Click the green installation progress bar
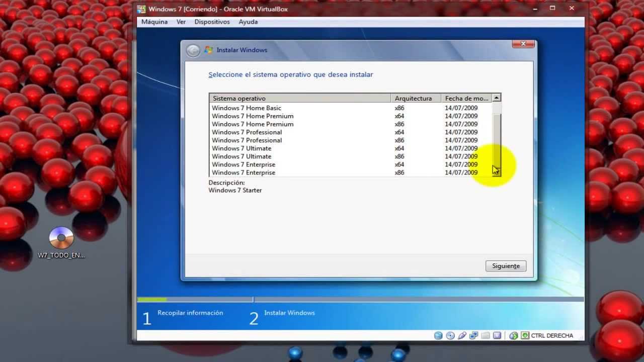 [x=152, y=300]
